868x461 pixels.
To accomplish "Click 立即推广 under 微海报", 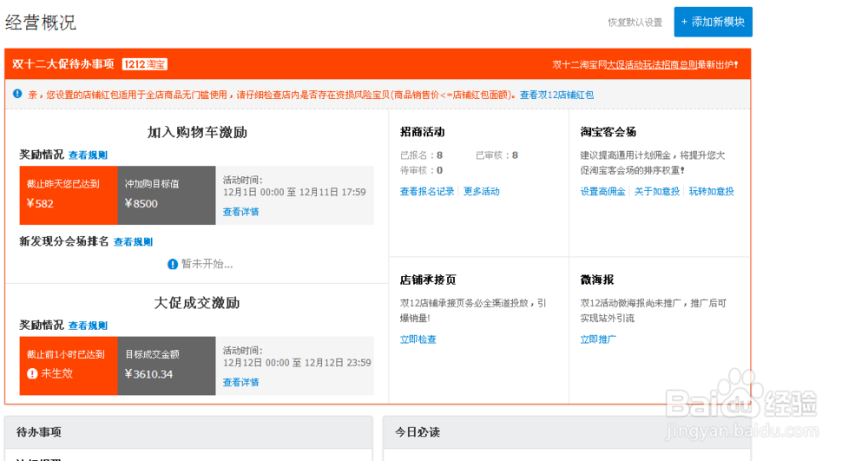I will (598, 339).
